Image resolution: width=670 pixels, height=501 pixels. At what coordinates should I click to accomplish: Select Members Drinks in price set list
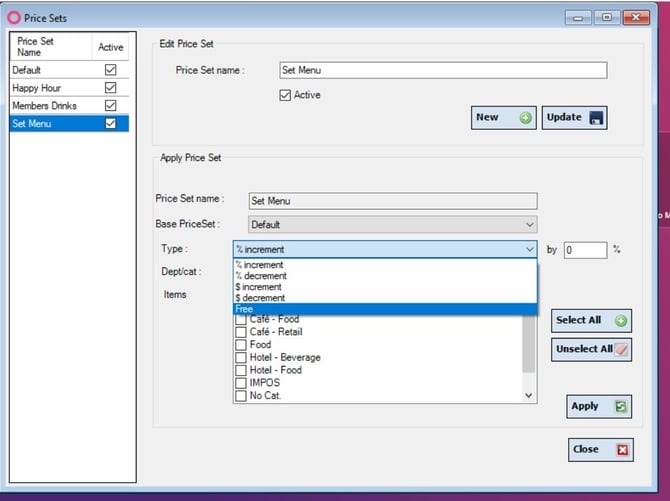click(69, 106)
